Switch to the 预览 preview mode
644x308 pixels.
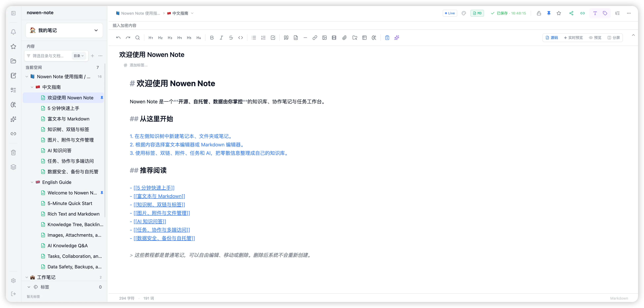point(595,38)
